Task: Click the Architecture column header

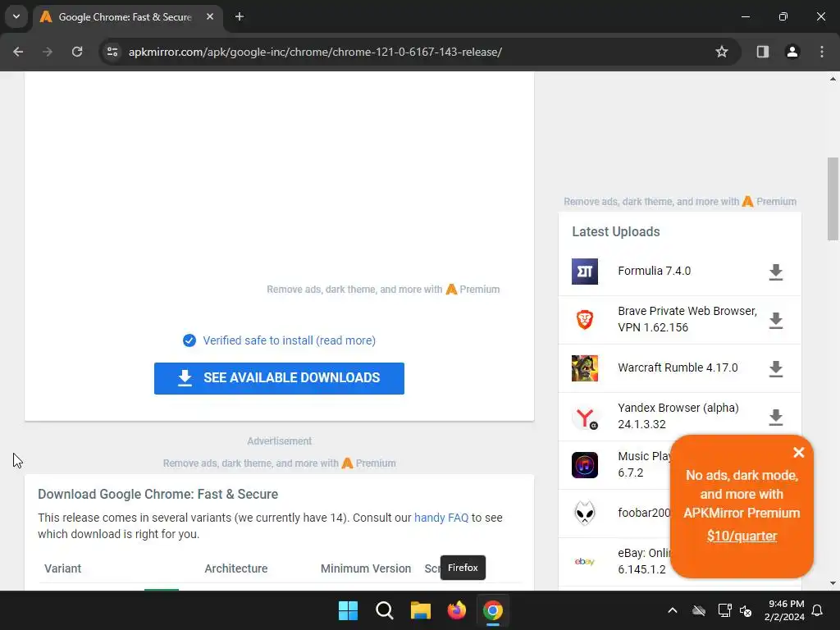Action: pos(235,568)
